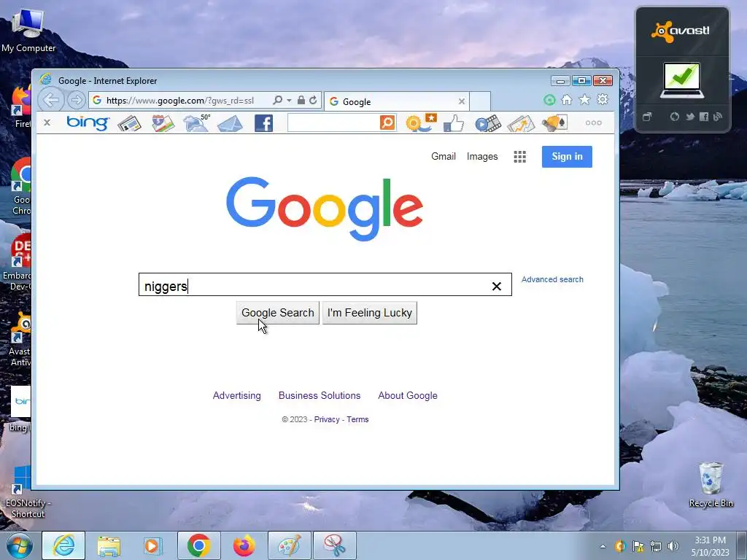Open a new blank tab
This screenshot has width=747, height=560.
(x=480, y=101)
